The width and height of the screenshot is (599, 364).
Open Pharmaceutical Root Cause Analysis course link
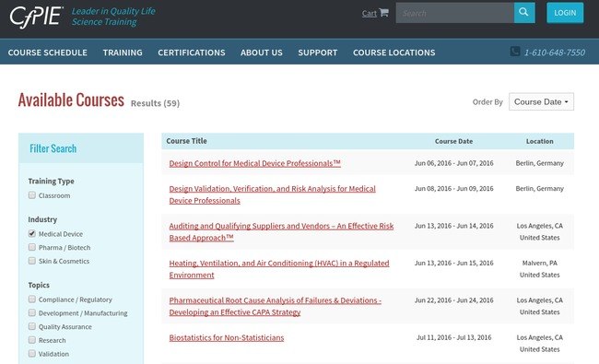[x=275, y=306]
